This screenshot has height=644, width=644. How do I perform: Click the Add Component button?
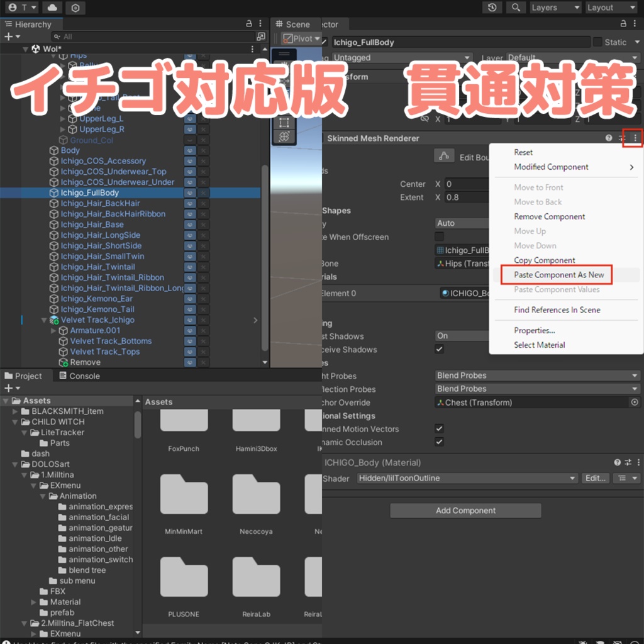pos(465,511)
